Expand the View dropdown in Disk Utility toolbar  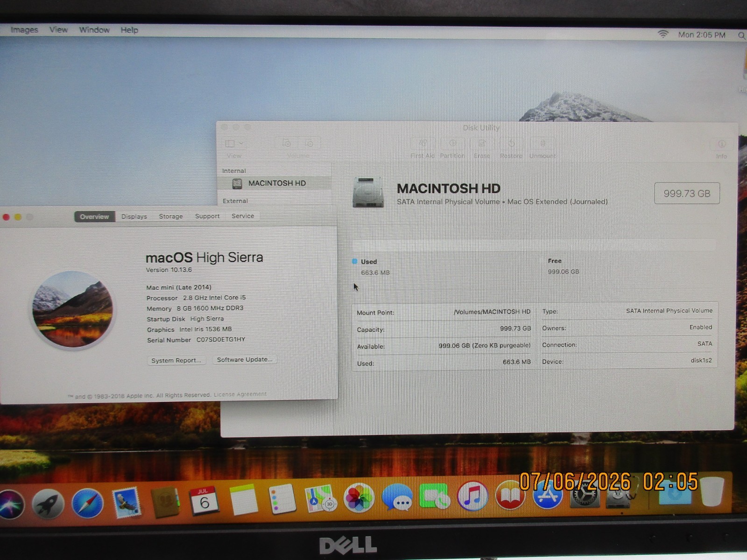pos(234,143)
